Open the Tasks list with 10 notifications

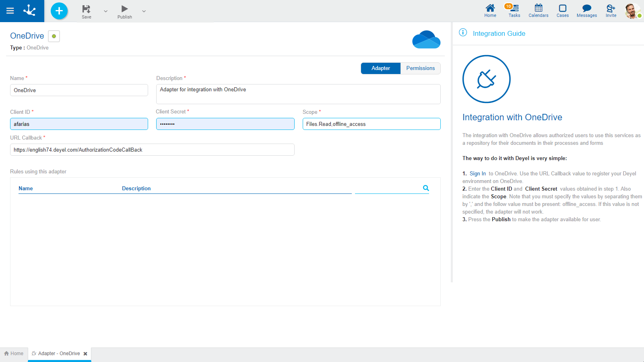(514, 11)
